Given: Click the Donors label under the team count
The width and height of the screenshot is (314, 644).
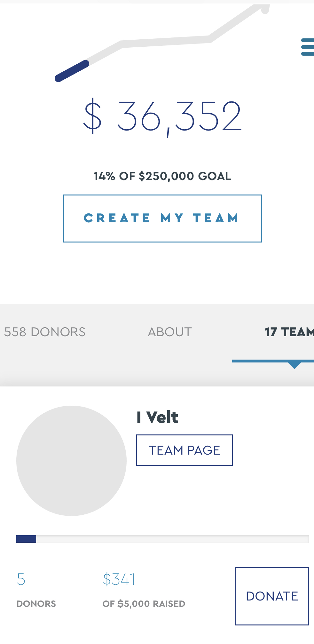Looking at the screenshot, I should click(x=36, y=604).
